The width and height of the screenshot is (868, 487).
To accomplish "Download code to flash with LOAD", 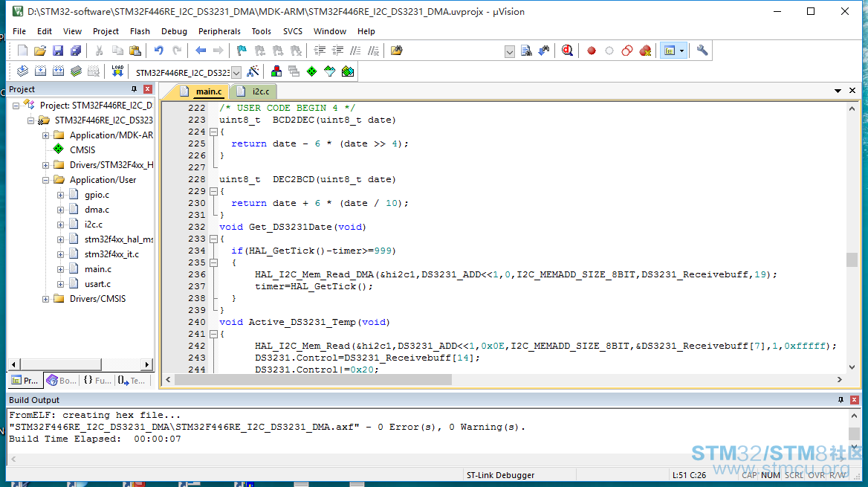I will click(117, 71).
